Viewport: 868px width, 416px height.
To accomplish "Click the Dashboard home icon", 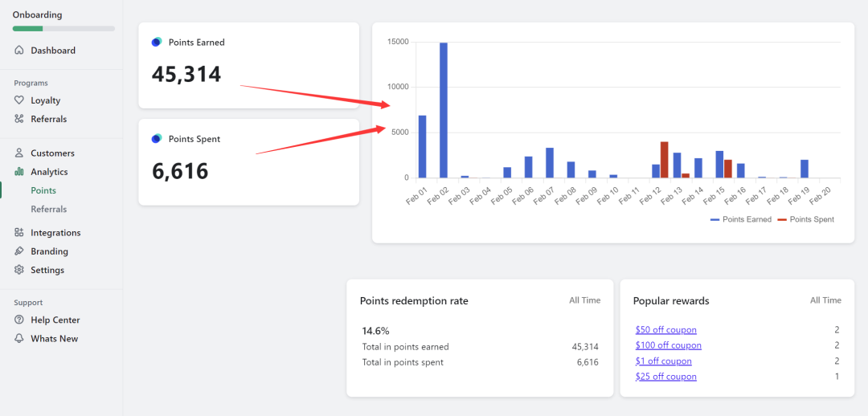I will (x=19, y=51).
